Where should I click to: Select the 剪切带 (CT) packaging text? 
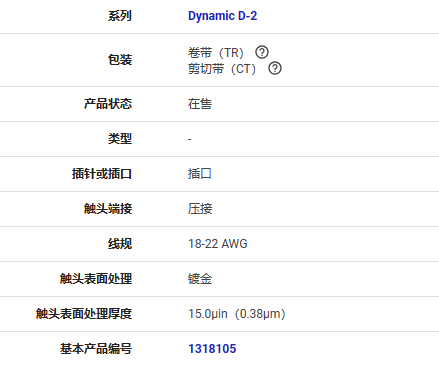point(222,69)
